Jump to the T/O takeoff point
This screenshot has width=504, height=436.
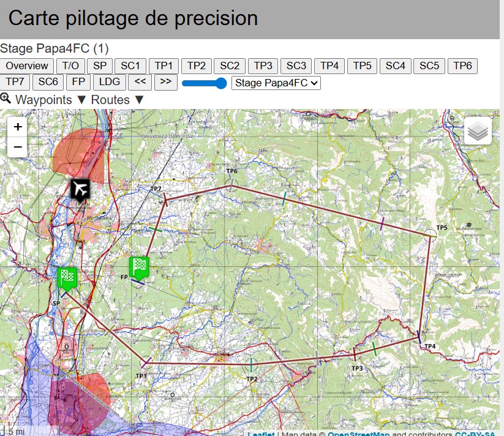coord(70,66)
